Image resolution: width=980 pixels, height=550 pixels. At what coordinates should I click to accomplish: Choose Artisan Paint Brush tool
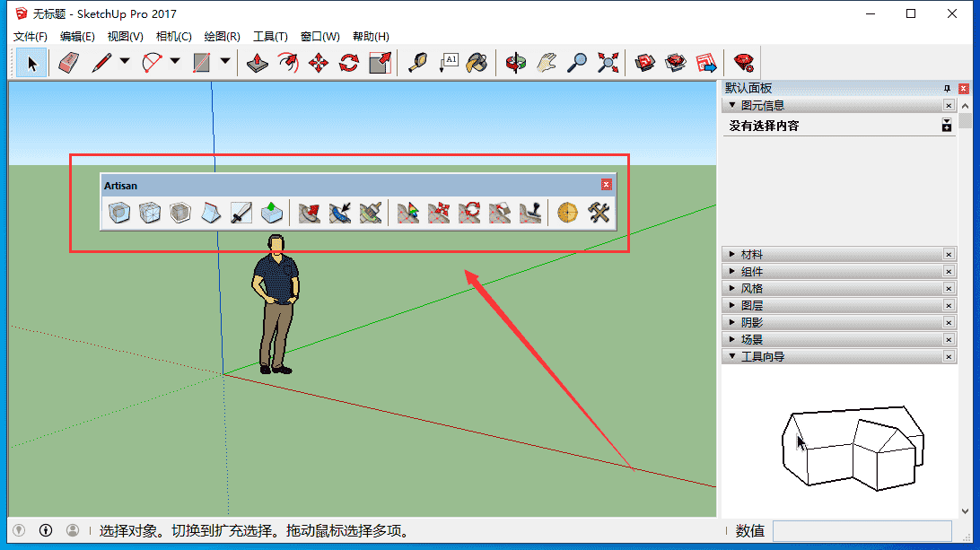[x=371, y=213]
